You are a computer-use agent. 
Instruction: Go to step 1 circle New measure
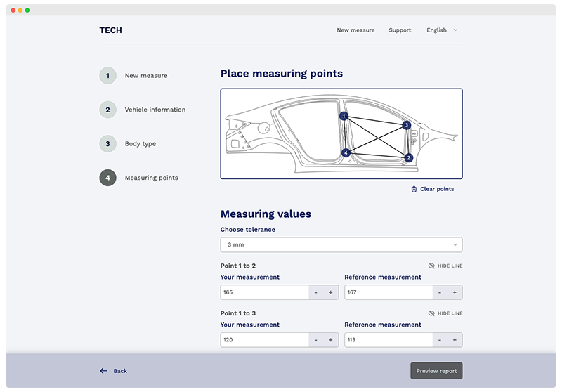(x=108, y=76)
